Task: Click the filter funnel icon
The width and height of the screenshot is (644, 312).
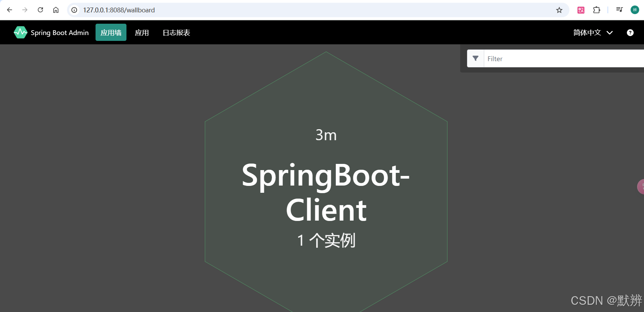Action: [x=476, y=58]
